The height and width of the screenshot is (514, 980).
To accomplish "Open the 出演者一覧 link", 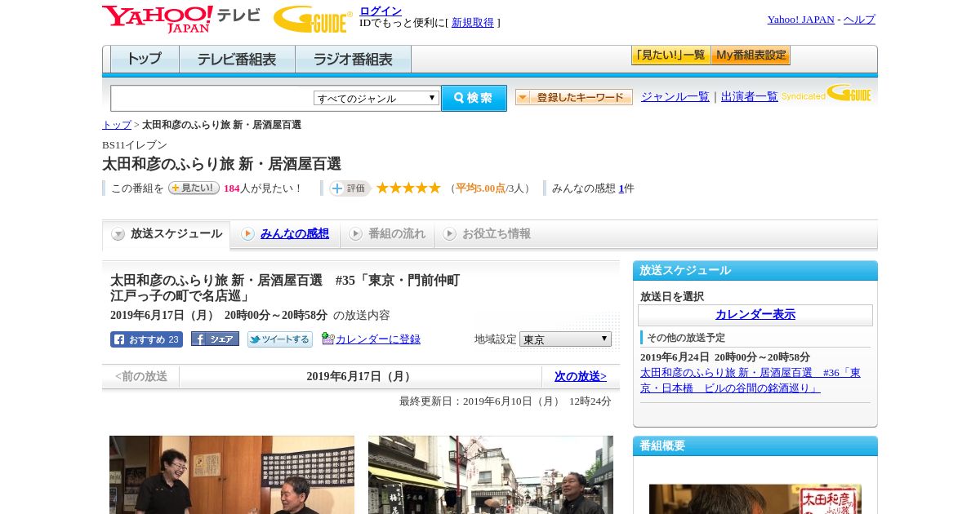I will [750, 97].
